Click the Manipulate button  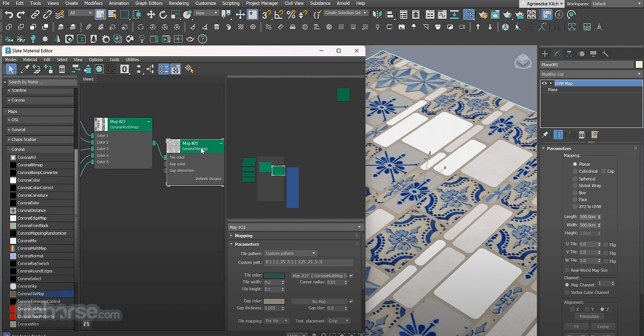[589, 316]
